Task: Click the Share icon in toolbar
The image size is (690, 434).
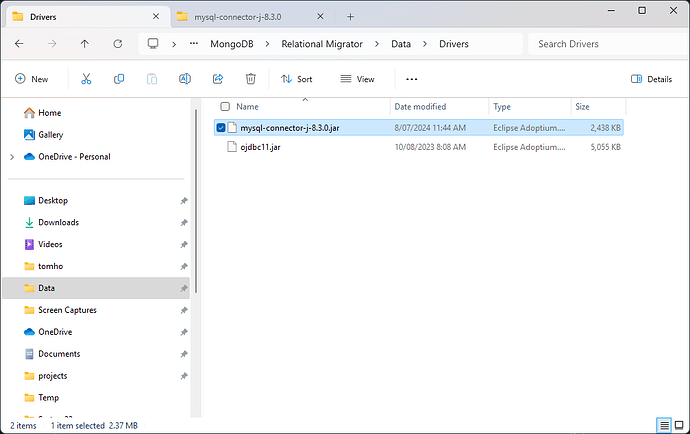Action: pyautogui.click(x=218, y=79)
